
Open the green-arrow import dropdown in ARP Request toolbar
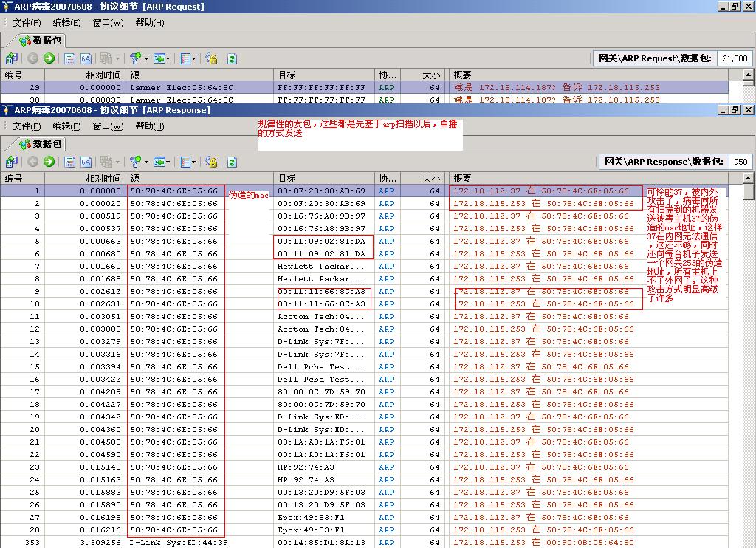168,58
